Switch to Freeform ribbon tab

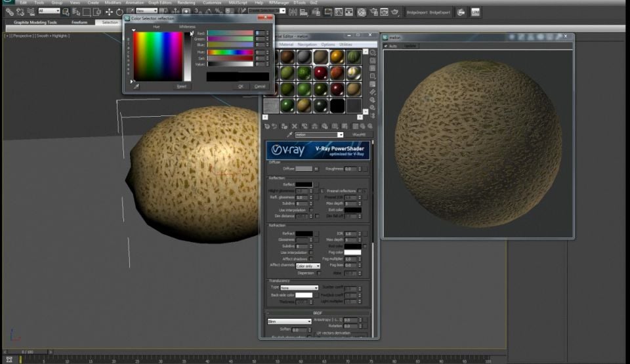79,22
